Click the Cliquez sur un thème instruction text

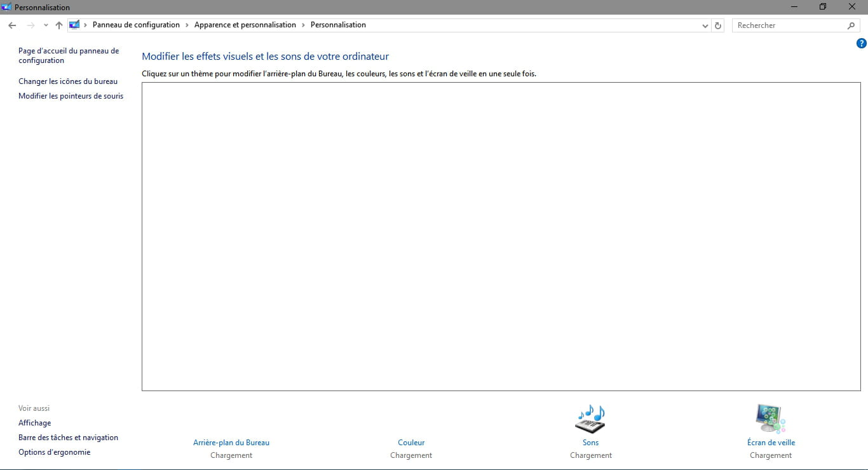pyautogui.click(x=339, y=74)
